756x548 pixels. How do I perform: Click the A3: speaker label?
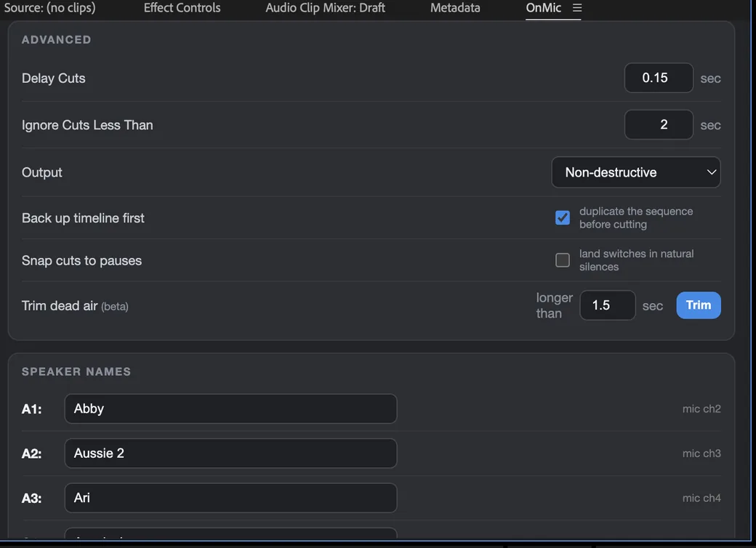[32, 499]
